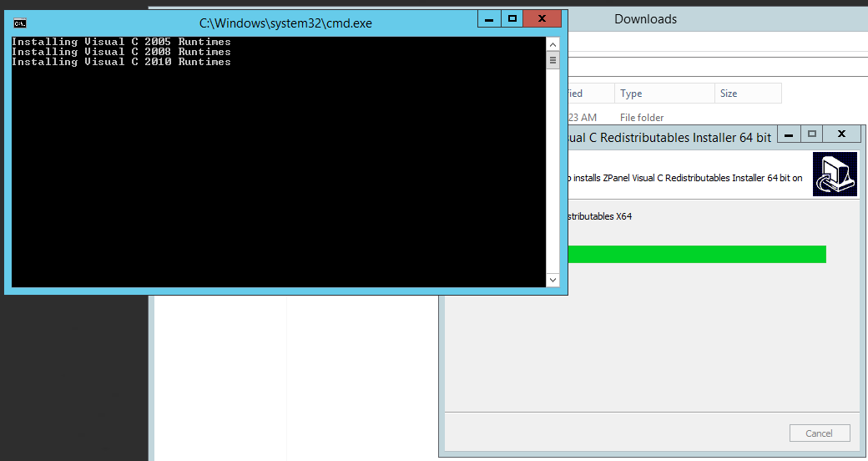The image size is (868, 461).
Task: Click the installer's blue computer setup icon
Action: click(x=835, y=175)
